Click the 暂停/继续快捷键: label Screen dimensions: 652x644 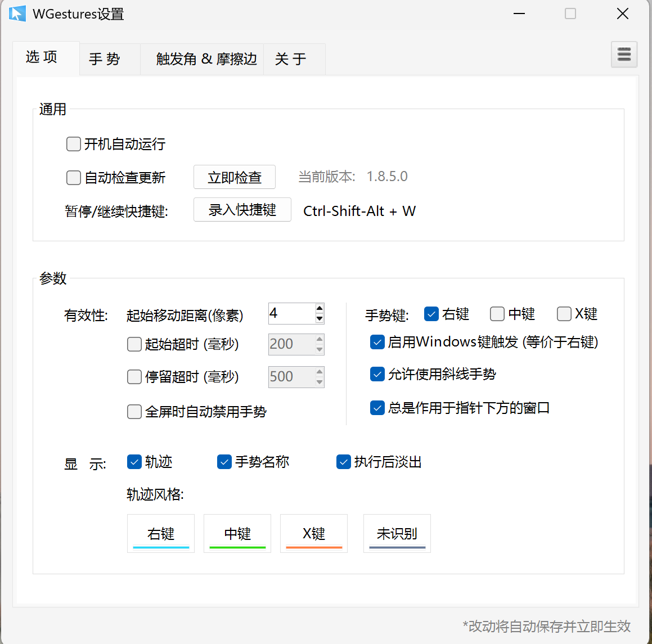[116, 211]
